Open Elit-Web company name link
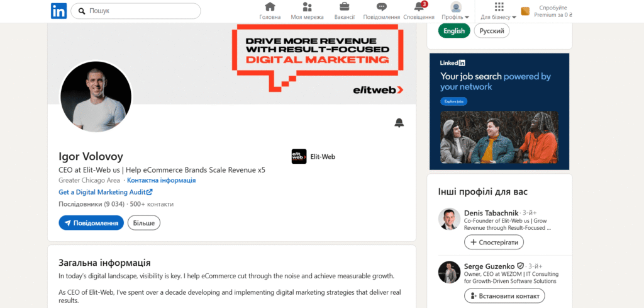Image resolution: width=644 pixels, height=308 pixels. click(x=323, y=156)
